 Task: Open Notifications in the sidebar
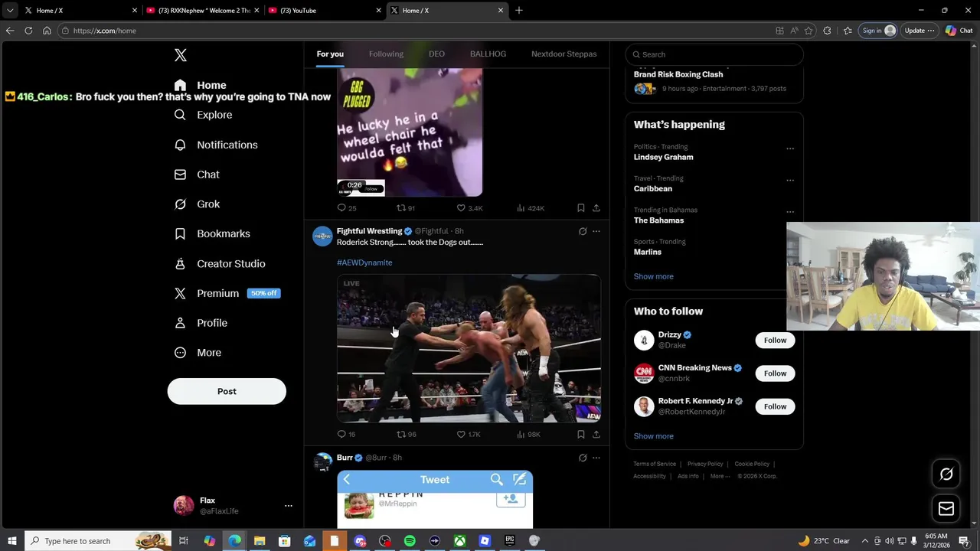(x=216, y=145)
